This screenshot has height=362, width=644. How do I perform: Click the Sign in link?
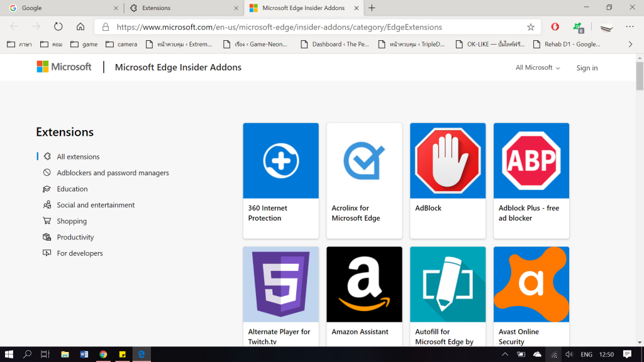[x=587, y=68]
